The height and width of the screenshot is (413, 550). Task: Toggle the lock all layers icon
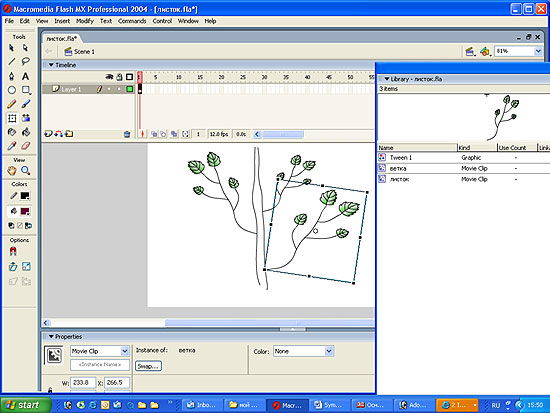click(x=120, y=77)
